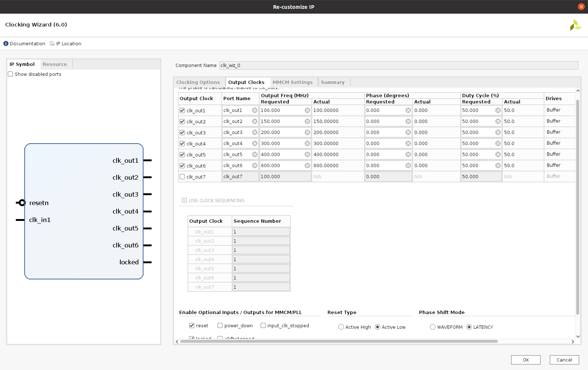The width and height of the screenshot is (588, 370).
Task: Clear the clk_out1 port name field
Action: tap(255, 110)
